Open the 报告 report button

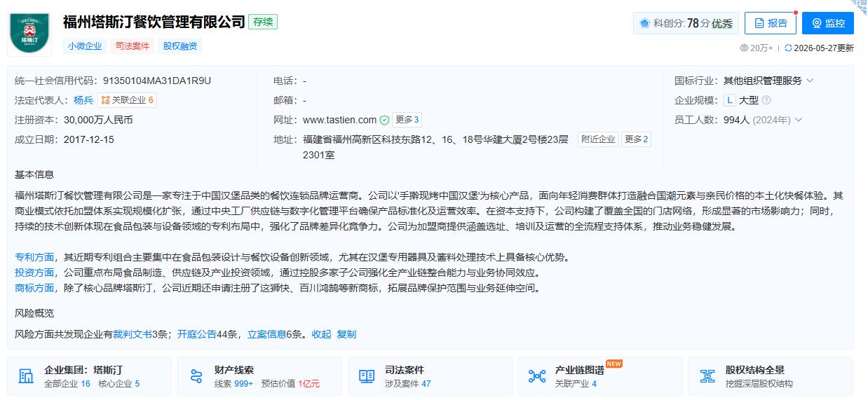pyautogui.click(x=771, y=23)
